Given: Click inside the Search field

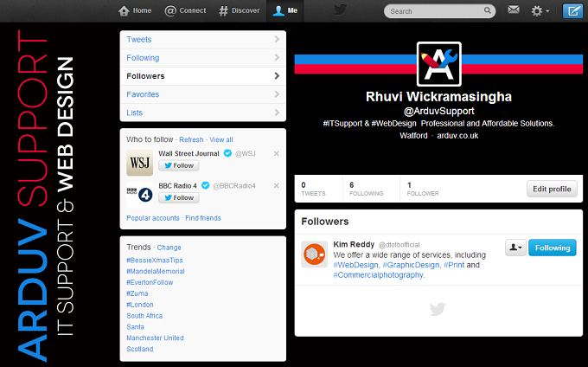Looking at the screenshot, I should coord(439,11).
